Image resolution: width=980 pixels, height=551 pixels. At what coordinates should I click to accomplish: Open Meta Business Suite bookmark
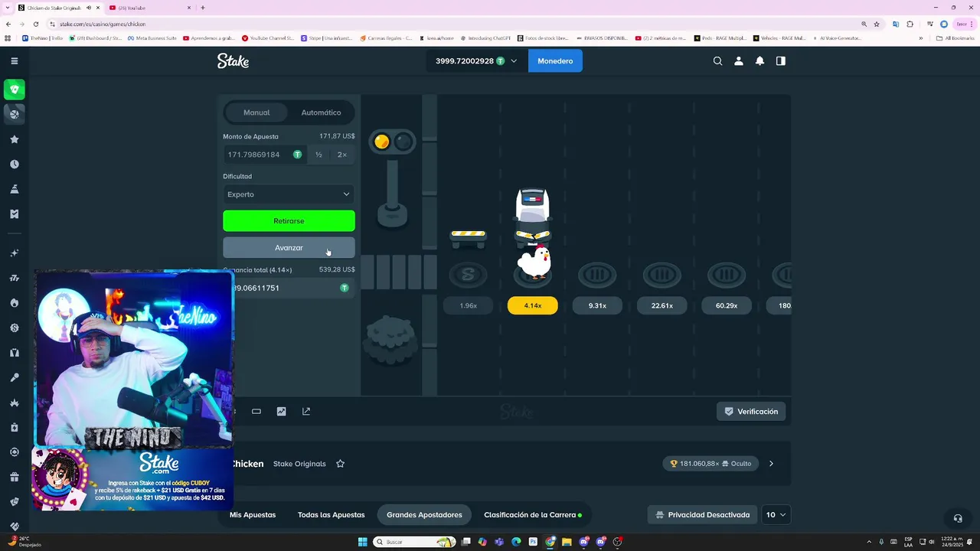click(x=152, y=37)
